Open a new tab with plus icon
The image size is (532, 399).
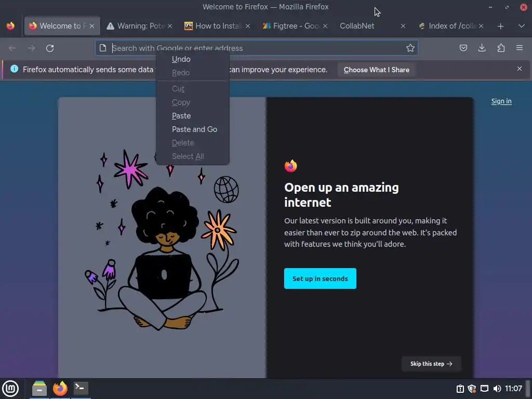(500, 26)
